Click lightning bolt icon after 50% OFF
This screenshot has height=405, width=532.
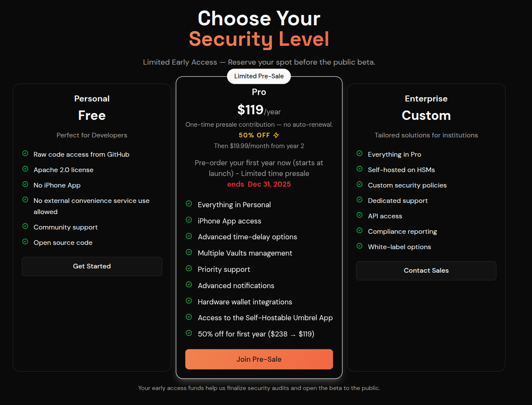[276, 135]
